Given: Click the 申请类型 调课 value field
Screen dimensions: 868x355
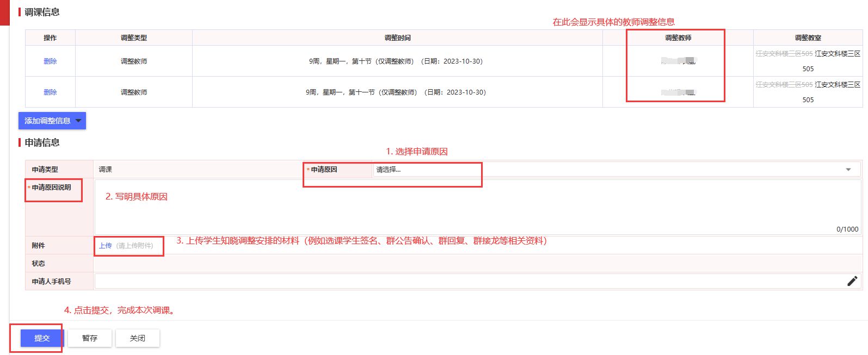Looking at the screenshot, I should 198,170.
